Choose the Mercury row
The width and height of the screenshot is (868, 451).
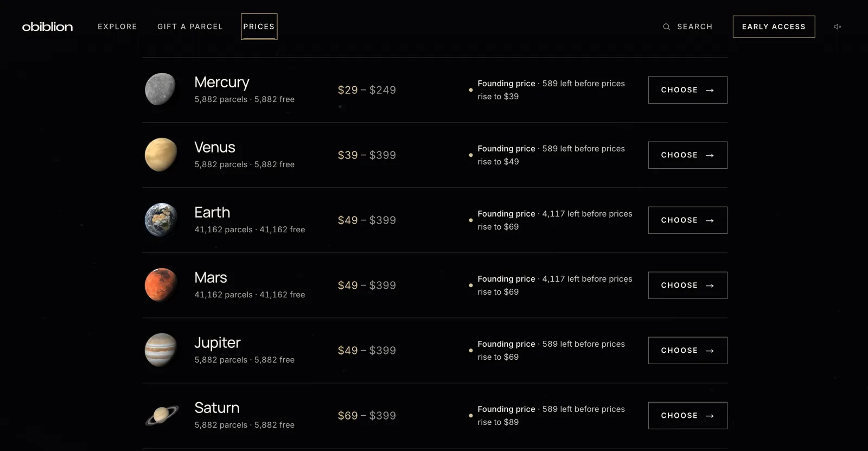[687, 90]
